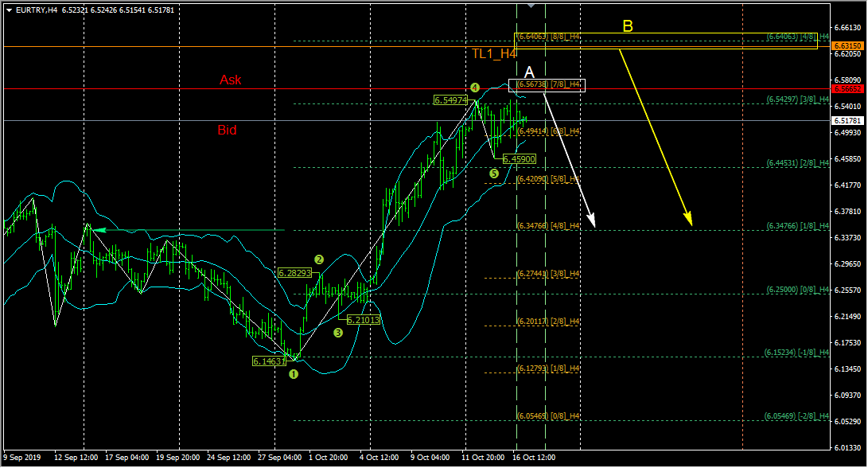This screenshot has width=868, height=468.
Task: Select the orange 6.63150 price label on axis
Action: pos(847,45)
